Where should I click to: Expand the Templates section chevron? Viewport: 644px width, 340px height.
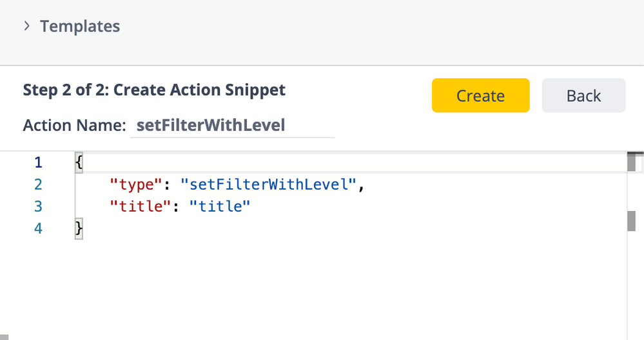click(27, 26)
